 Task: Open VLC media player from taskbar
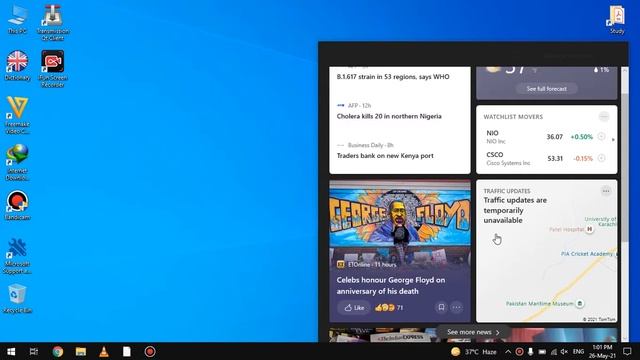click(x=104, y=351)
